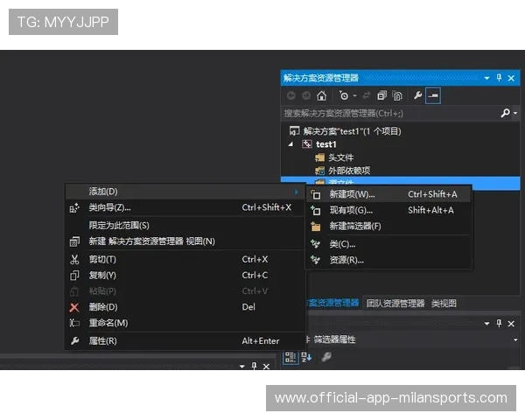Open the Solution Explorer window position dropdown
Screen dimensions: 525x420
(x=486, y=79)
